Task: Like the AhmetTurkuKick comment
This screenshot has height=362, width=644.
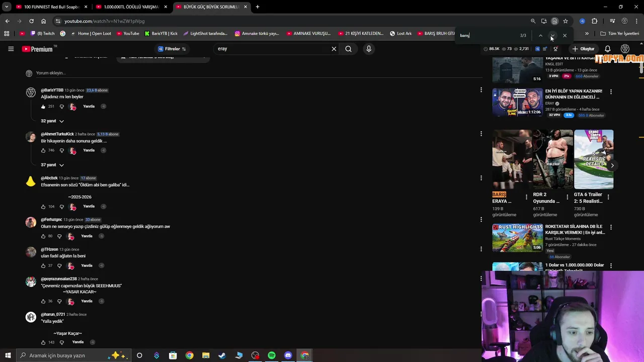Action: click(43, 150)
